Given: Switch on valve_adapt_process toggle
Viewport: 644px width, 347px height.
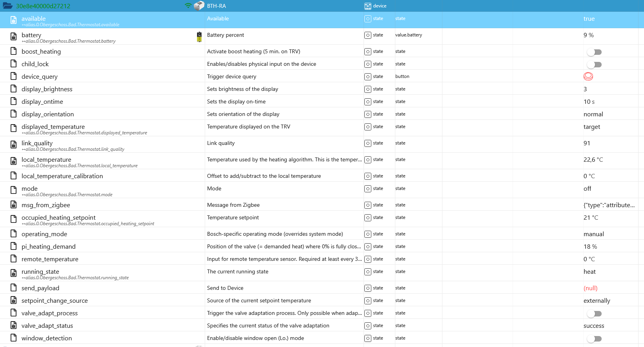Looking at the screenshot, I should pos(594,314).
